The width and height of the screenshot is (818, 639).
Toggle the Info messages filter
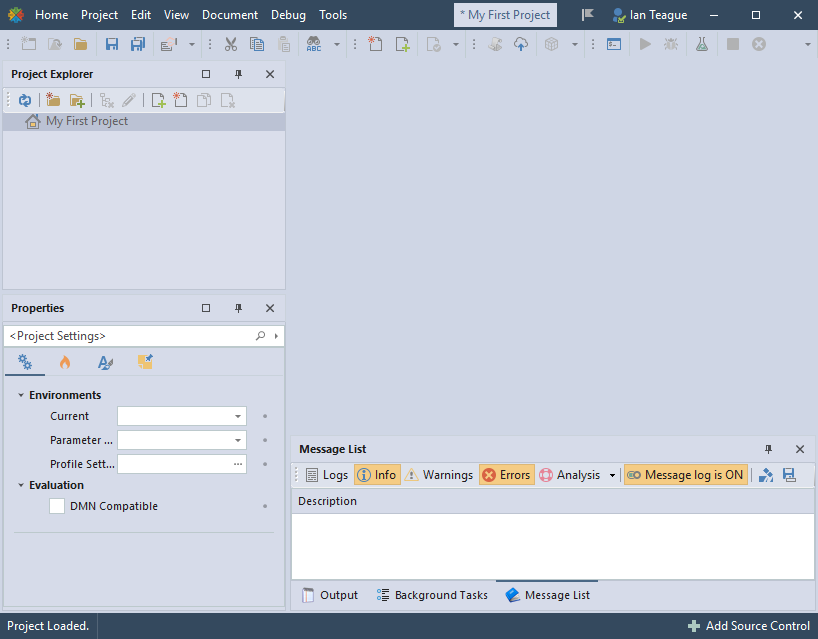click(x=377, y=475)
